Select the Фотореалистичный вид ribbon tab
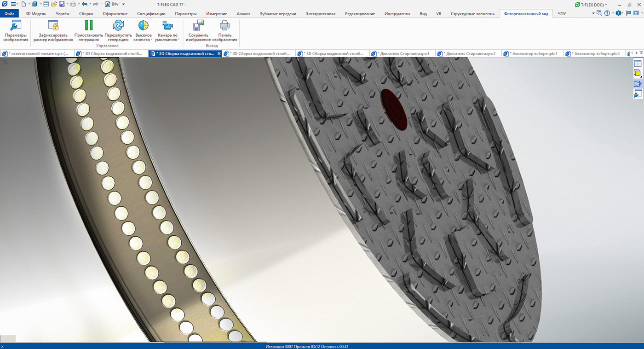Screen dimensions: 644x349 (526, 14)
